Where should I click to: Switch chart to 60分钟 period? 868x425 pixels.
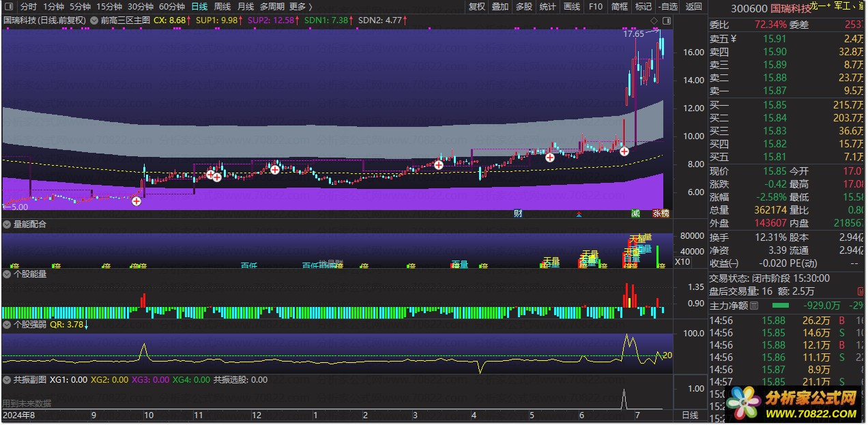coord(172,6)
